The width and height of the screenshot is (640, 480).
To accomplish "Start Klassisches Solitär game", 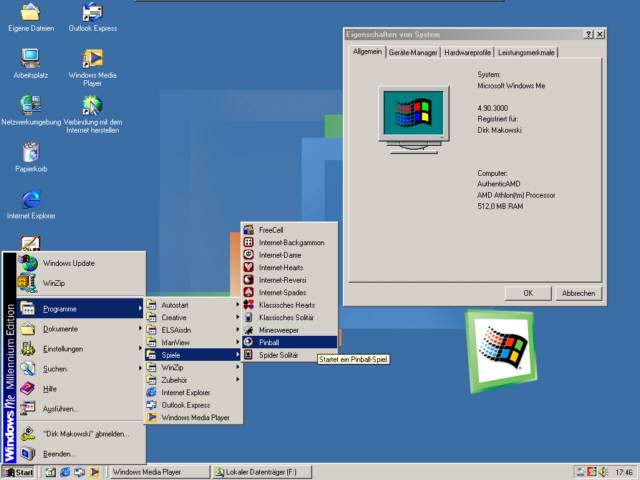I will [290, 317].
